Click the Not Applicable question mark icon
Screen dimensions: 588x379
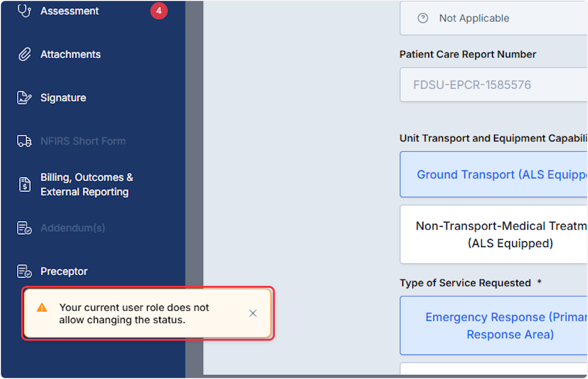pyautogui.click(x=422, y=18)
